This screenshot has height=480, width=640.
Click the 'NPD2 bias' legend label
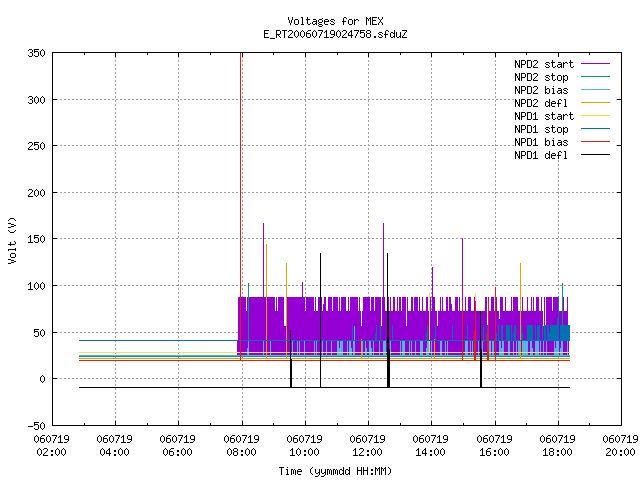pyautogui.click(x=541, y=90)
